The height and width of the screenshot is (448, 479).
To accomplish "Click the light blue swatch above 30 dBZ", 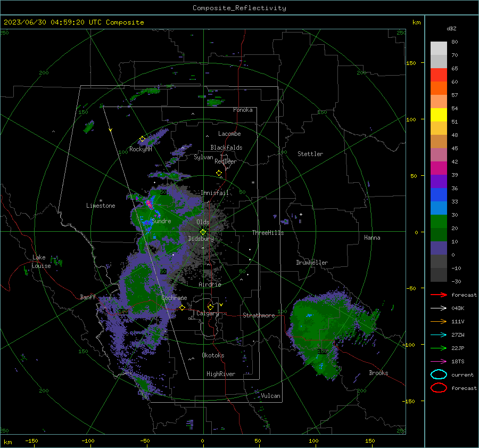I will 439,208.
